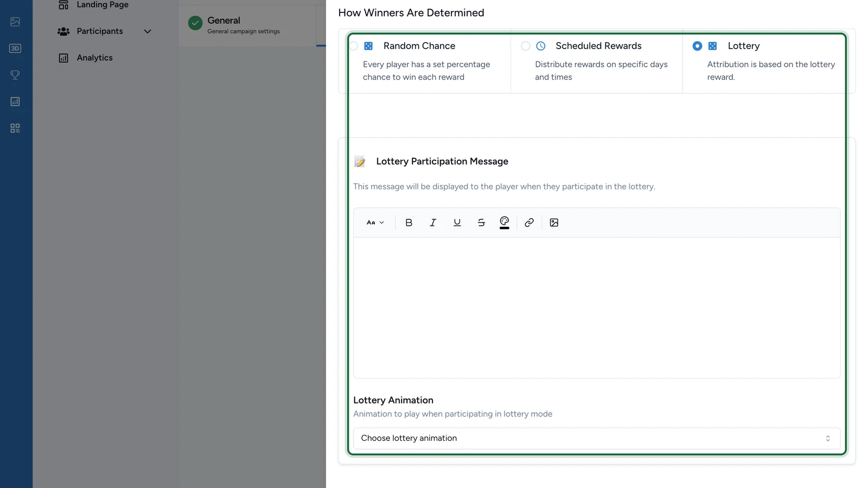This screenshot has width=868, height=488.
Task: Click the QR code icon in left rail
Action: [x=15, y=128]
